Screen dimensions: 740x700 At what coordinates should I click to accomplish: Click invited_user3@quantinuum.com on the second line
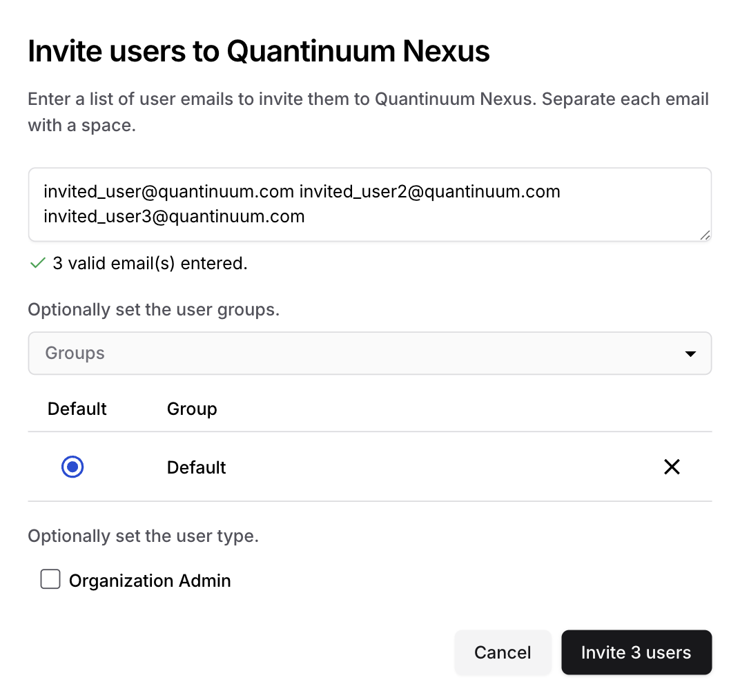[x=174, y=216]
